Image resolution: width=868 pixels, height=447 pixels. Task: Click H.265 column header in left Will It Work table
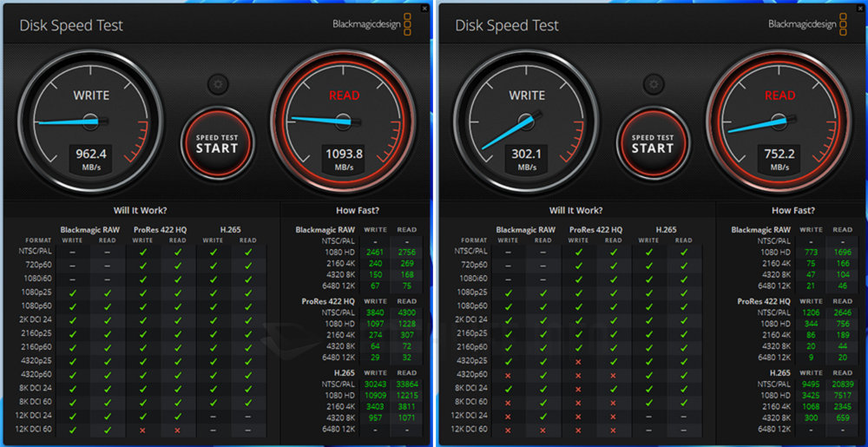click(x=231, y=230)
